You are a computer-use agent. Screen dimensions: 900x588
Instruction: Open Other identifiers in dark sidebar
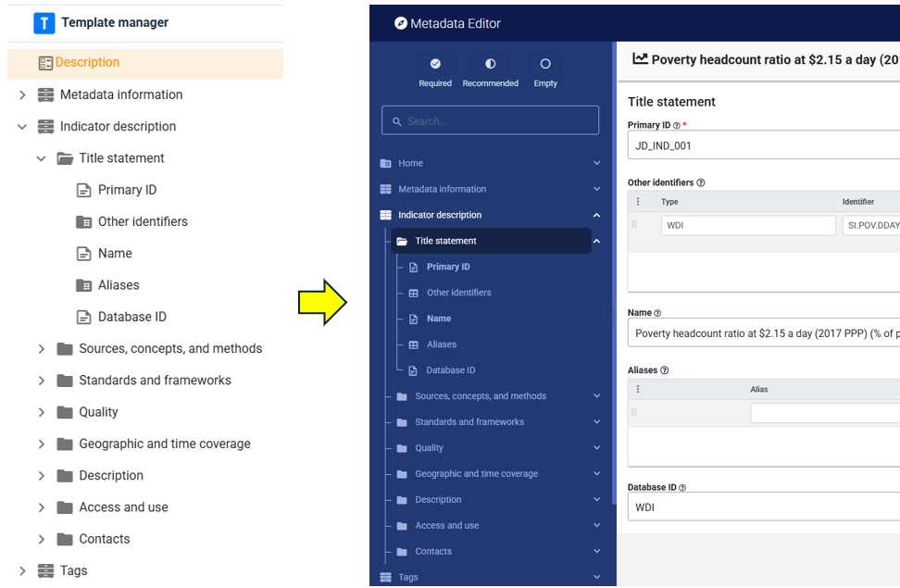pyautogui.click(x=458, y=293)
